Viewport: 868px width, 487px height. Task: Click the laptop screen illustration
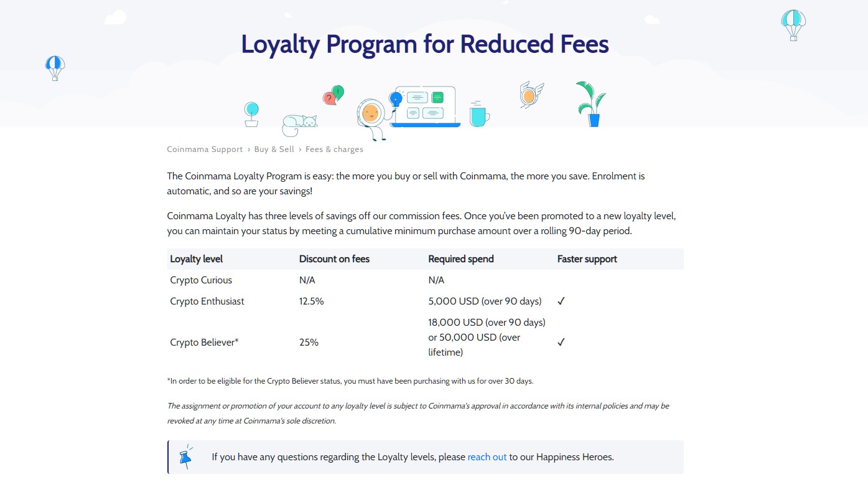pyautogui.click(x=426, y=106)
